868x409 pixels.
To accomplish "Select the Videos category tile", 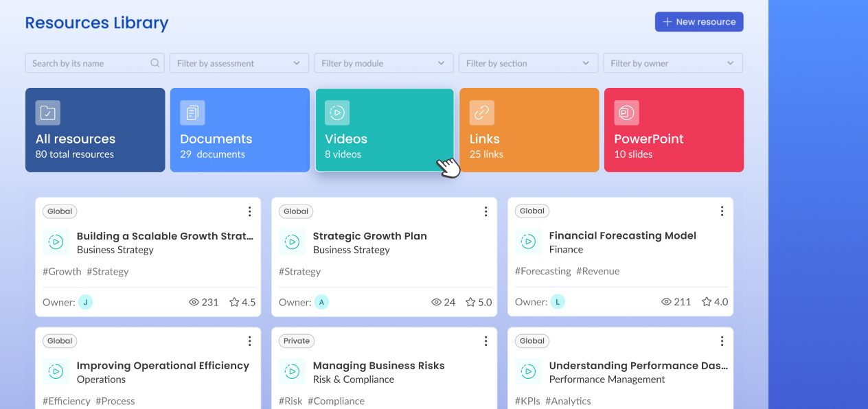I will click(385, 130).
